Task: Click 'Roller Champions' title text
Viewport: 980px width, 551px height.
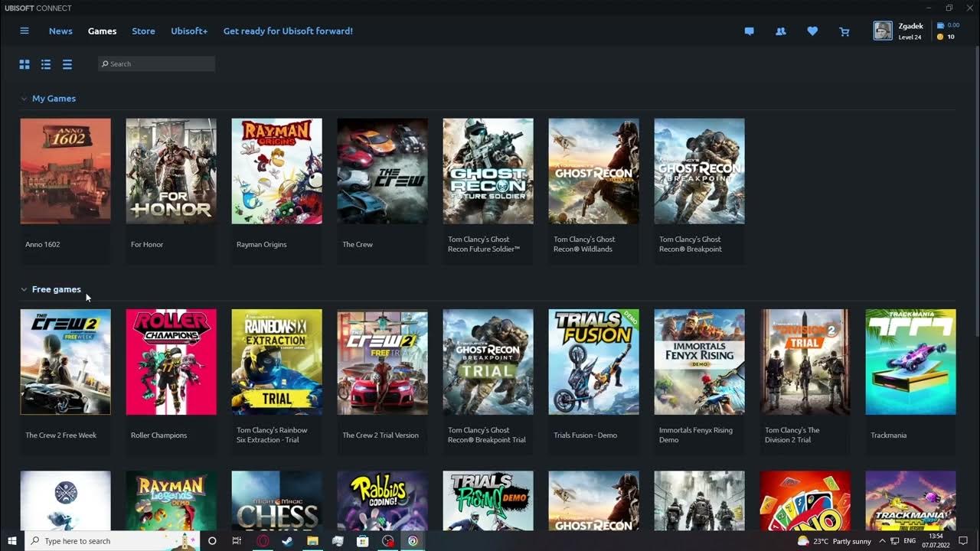Action: click(x=158, y=435)
